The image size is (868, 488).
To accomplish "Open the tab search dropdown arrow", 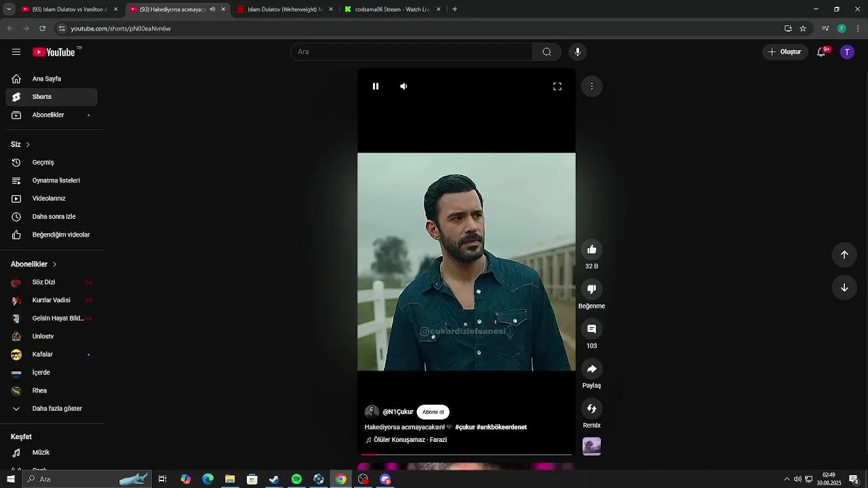I will pyautogui.click(x=9, y=9).
